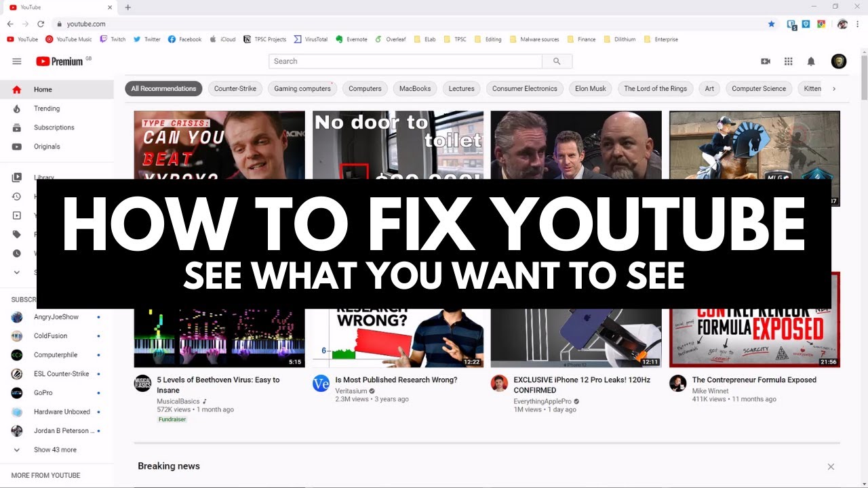Open ESL Counter-Strike subscription

coord(57,374)
